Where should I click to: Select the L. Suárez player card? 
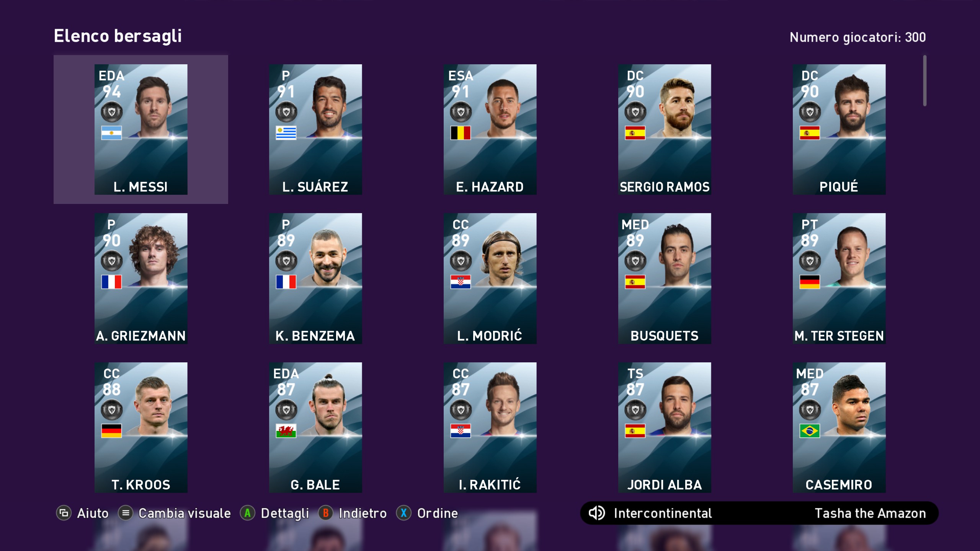pos(315,129)
